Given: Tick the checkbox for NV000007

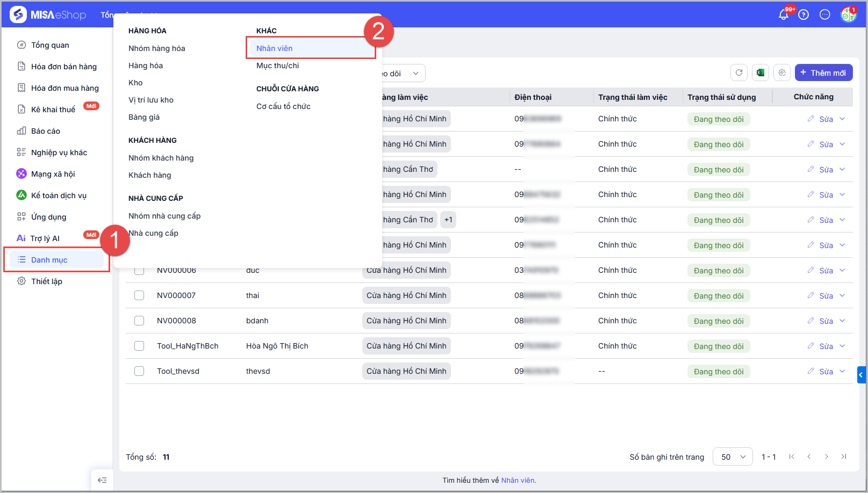Looking at the screenshot, I should tap(139, 295).
